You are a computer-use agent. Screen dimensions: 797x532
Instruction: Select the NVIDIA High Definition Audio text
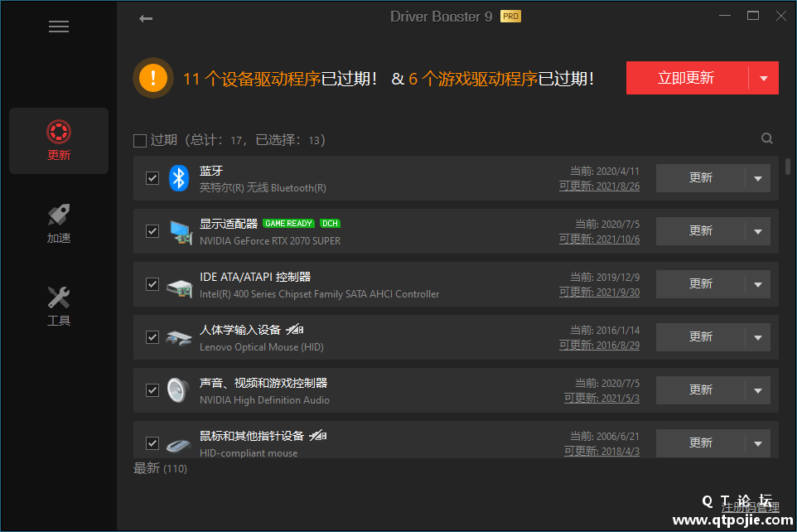tap(264, 400)
